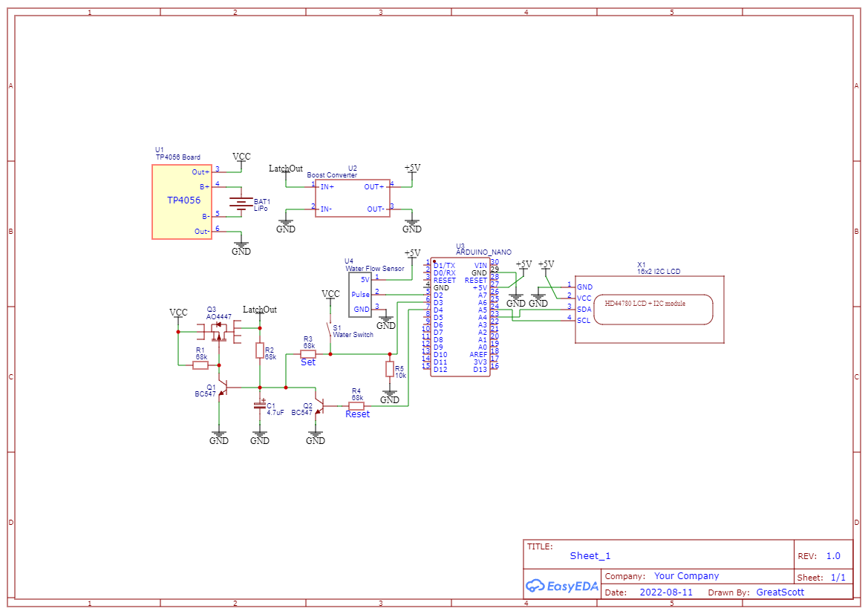Select the Boost Converter symbol U2

point(353,198)
